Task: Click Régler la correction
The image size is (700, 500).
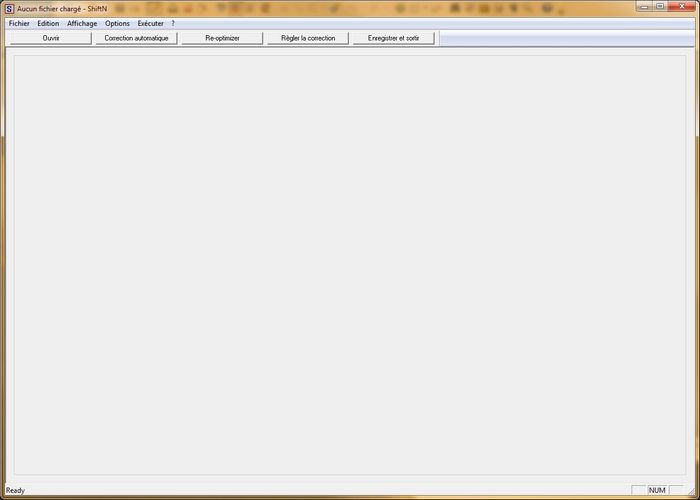Action: coord(308,38)
